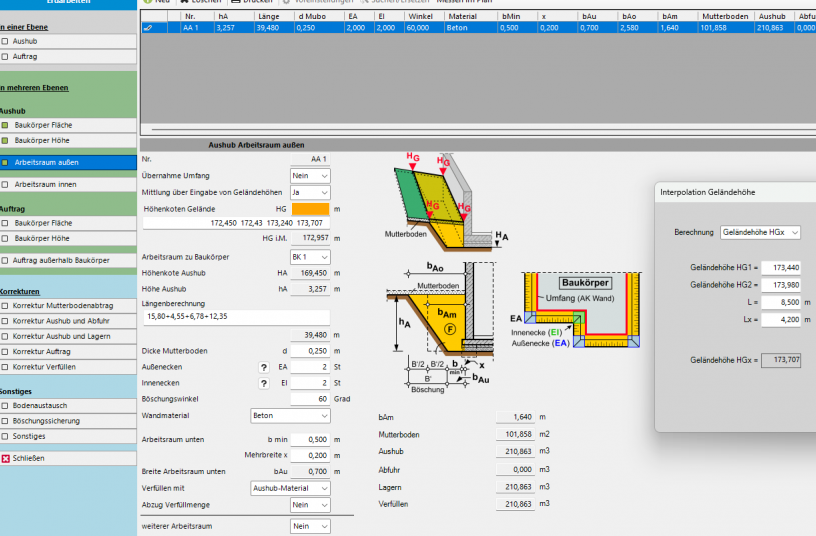Click the help icon for Außenecken
816x536 pixels.
(264, 367)
